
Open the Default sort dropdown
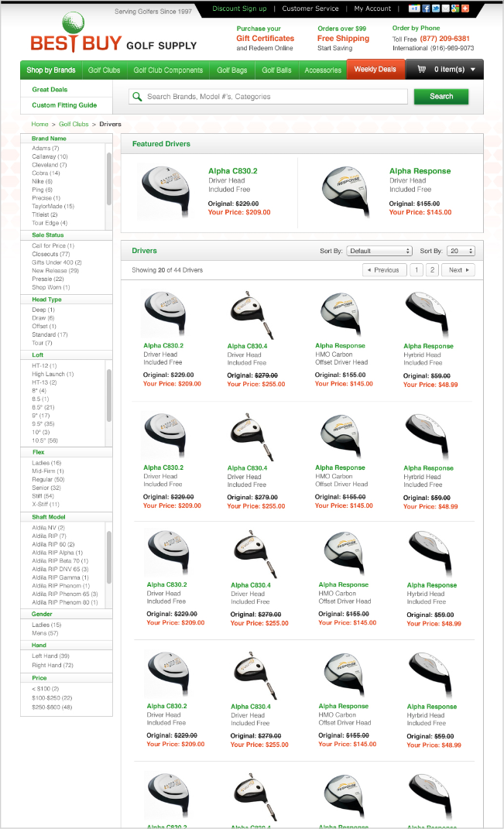(x=379, y=251)
